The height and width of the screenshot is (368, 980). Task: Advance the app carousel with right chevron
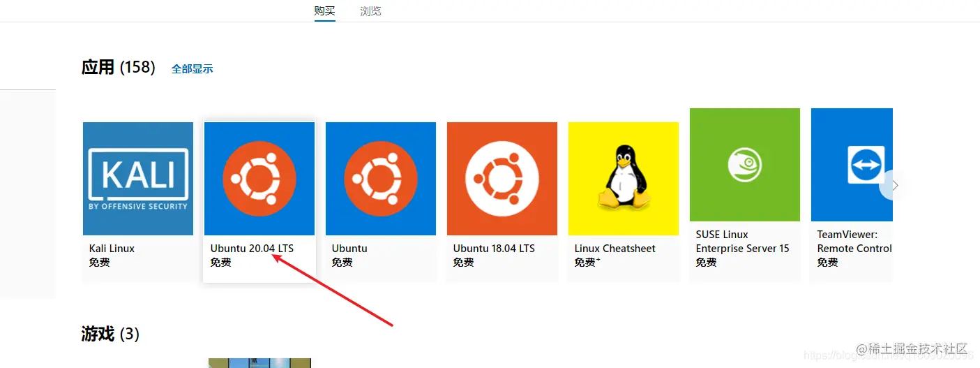(x=895, y=186)
